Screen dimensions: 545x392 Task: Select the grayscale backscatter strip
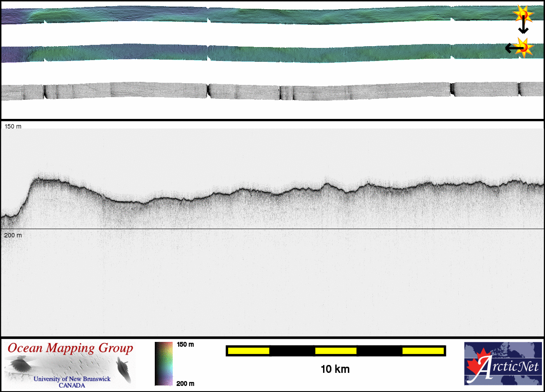262,91
